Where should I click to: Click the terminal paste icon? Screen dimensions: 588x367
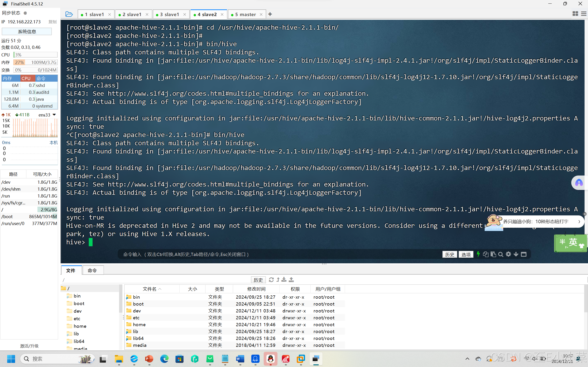(493, 254)
